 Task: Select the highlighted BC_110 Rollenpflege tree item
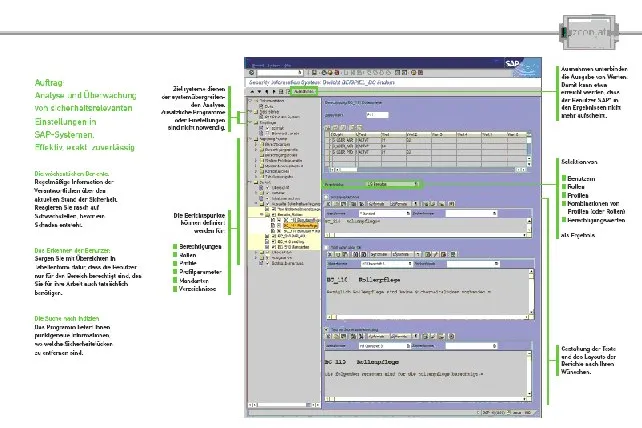(301, 225)
